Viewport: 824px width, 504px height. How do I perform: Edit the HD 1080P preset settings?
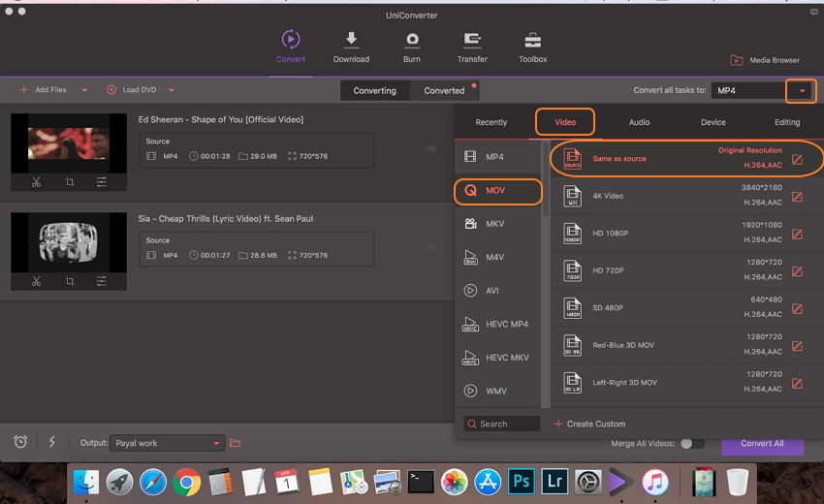[x=797, y=234]
